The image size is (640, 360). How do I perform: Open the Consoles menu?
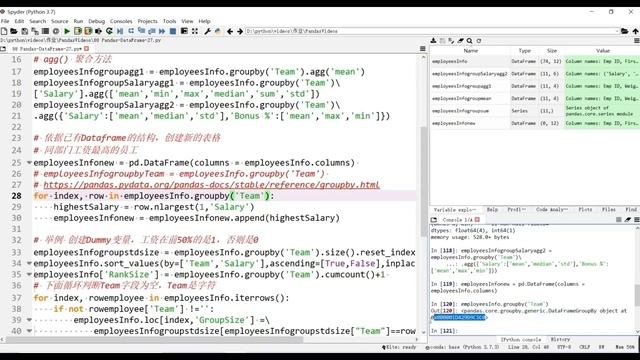pyautogui.click(x=121, y=21)
